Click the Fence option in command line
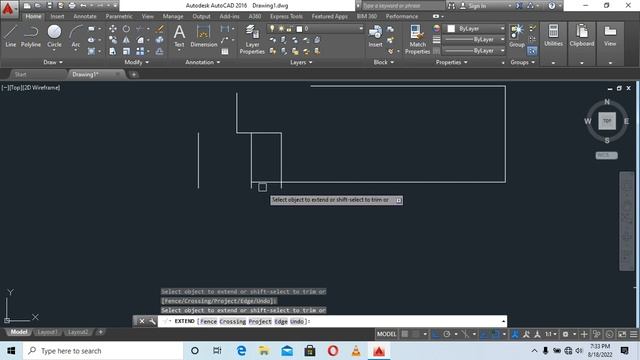The width and height of the screenshot is (640, 360). [x=209, y=321]
